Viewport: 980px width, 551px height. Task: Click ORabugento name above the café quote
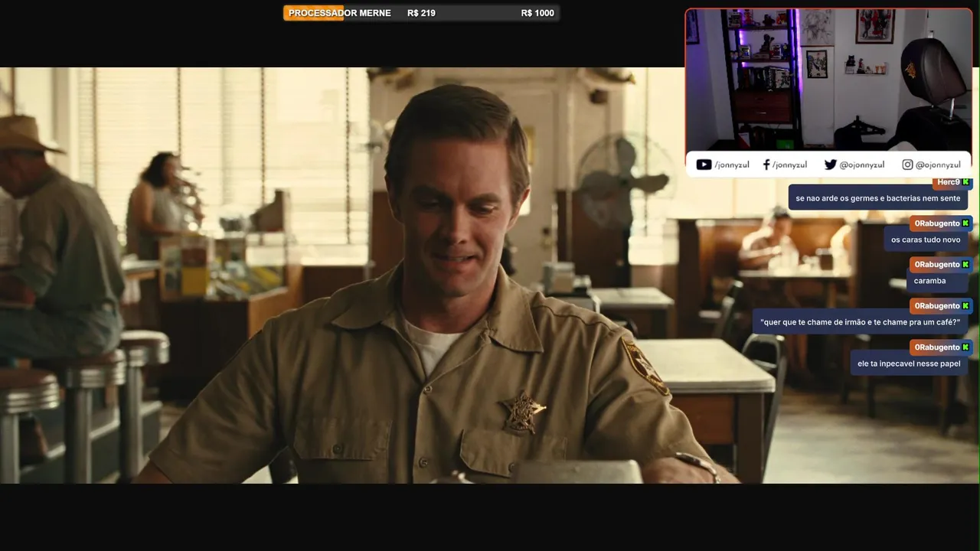[937, 306]
